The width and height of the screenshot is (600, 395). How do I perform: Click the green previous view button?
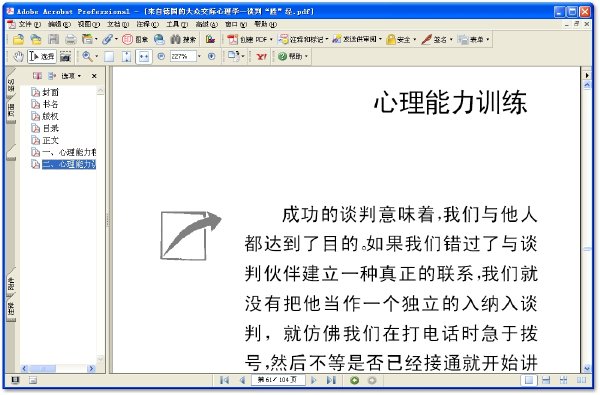point(355,380)
